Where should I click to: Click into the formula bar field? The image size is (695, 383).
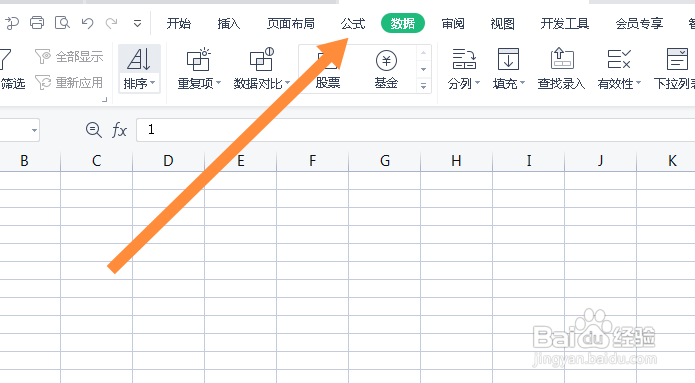tap(415, 130)
